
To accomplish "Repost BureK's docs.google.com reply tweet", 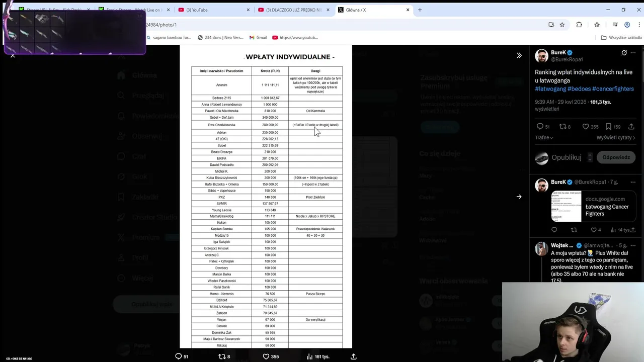I will click(574, 230).
